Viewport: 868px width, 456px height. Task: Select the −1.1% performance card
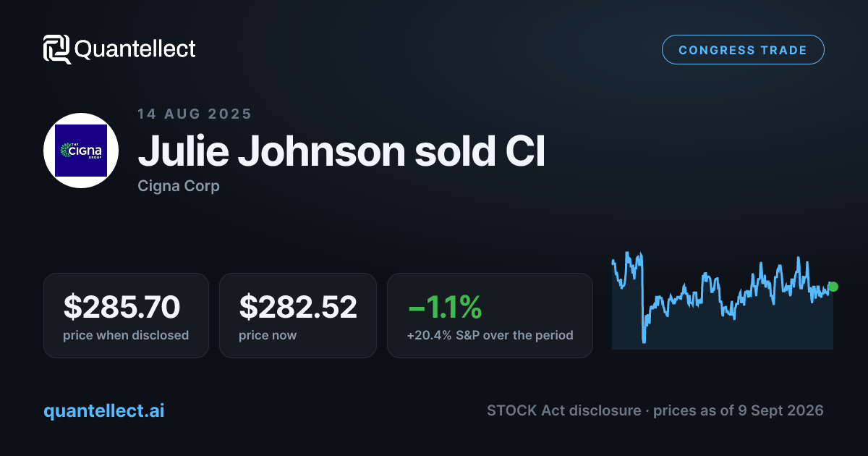point(490,316)
